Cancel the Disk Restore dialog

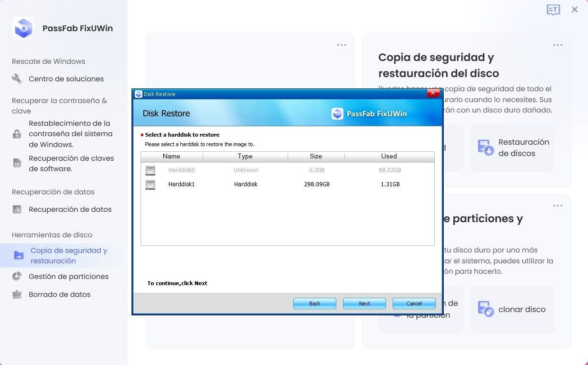[x=413, y=303]
